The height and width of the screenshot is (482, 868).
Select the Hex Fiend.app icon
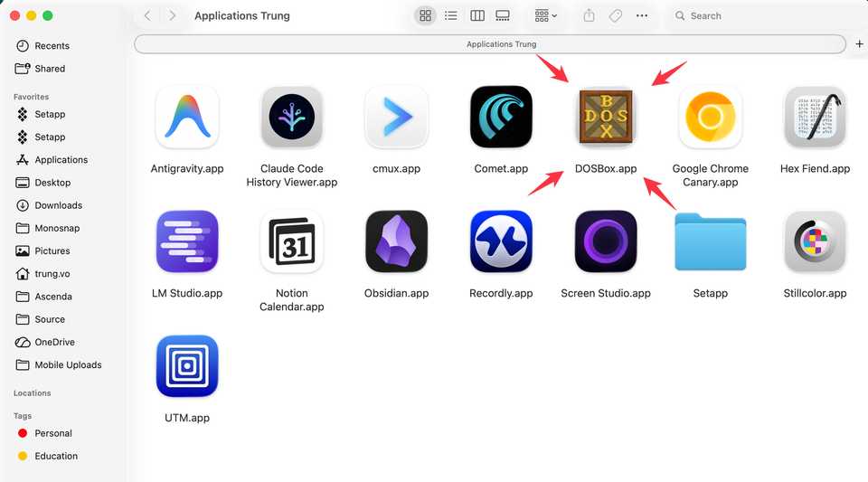[815, 117]
